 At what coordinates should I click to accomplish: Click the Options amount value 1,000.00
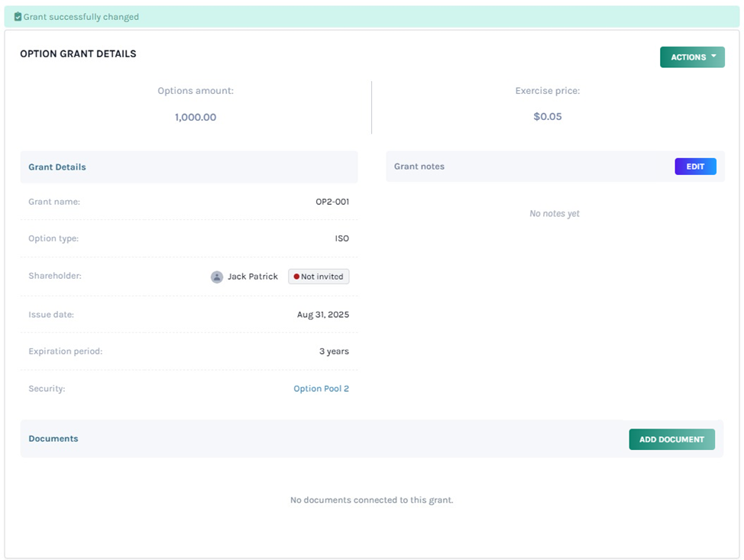[x=196, y=117]
